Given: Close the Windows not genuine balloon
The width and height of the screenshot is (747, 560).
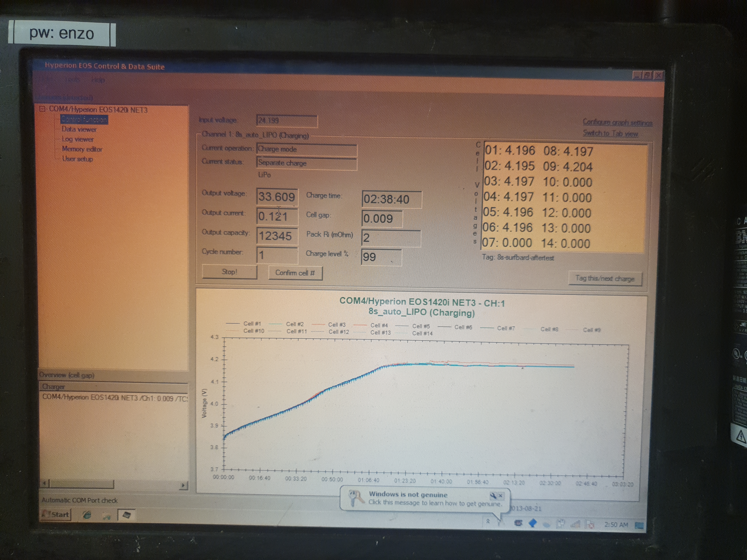Looking at the screenshot, I should click(x=501, y=496).
